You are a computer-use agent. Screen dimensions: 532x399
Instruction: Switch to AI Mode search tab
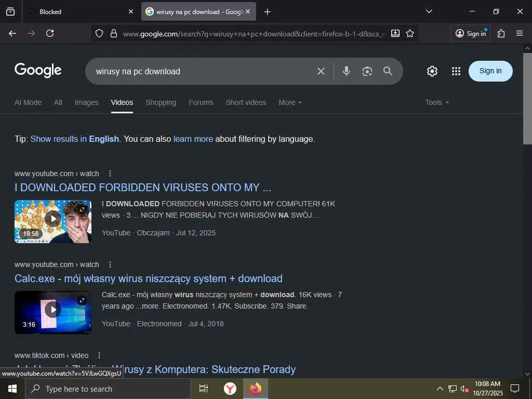click(28, 102)
